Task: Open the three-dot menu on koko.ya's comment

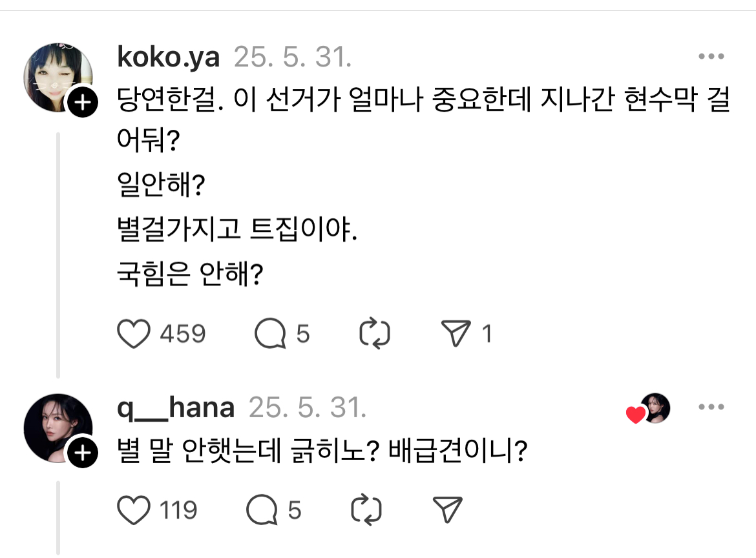Action: (x=712, y=56)
